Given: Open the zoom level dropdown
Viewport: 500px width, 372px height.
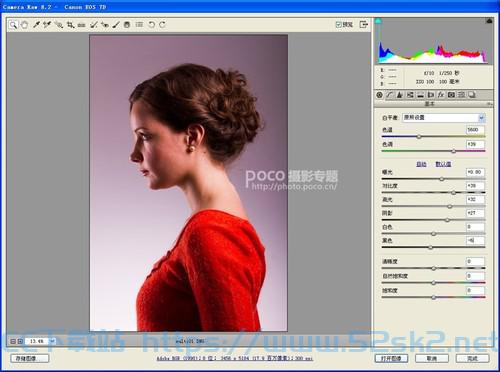Looking at the screenshot, I should (x=52, y=341).
